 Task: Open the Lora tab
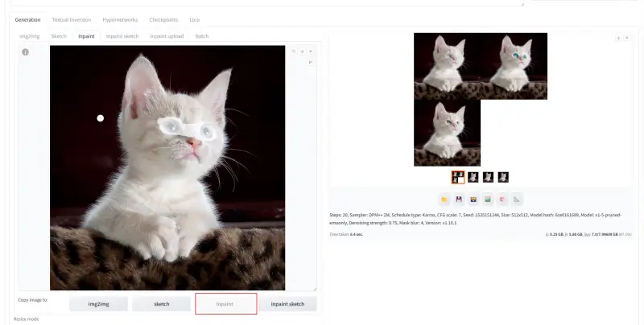[195, 19]
